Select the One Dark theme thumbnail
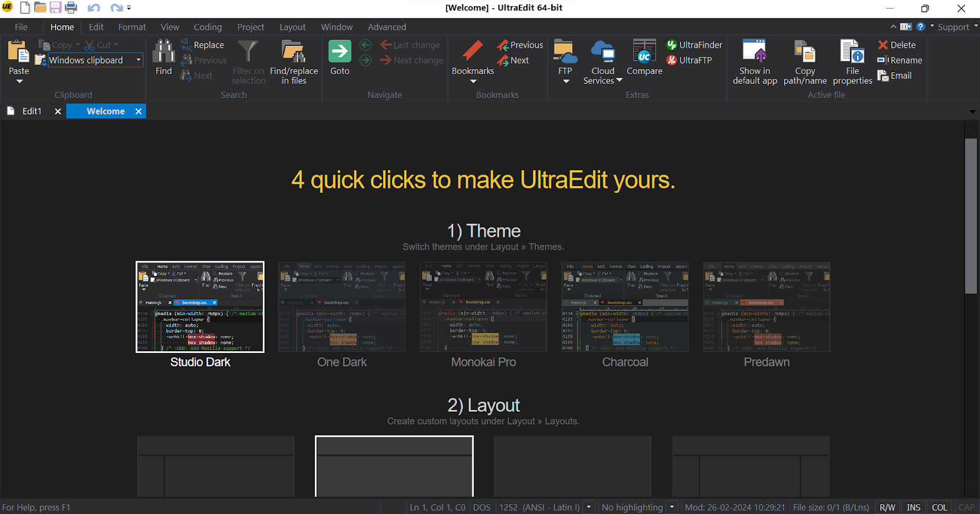 point(342,307)
